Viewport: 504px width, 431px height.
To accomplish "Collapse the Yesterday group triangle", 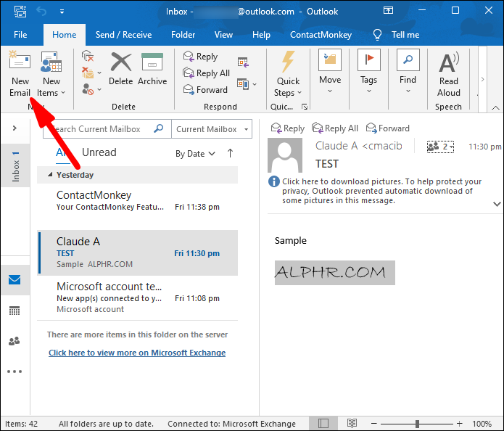I will pyautogui.click(x=50, y=175).
